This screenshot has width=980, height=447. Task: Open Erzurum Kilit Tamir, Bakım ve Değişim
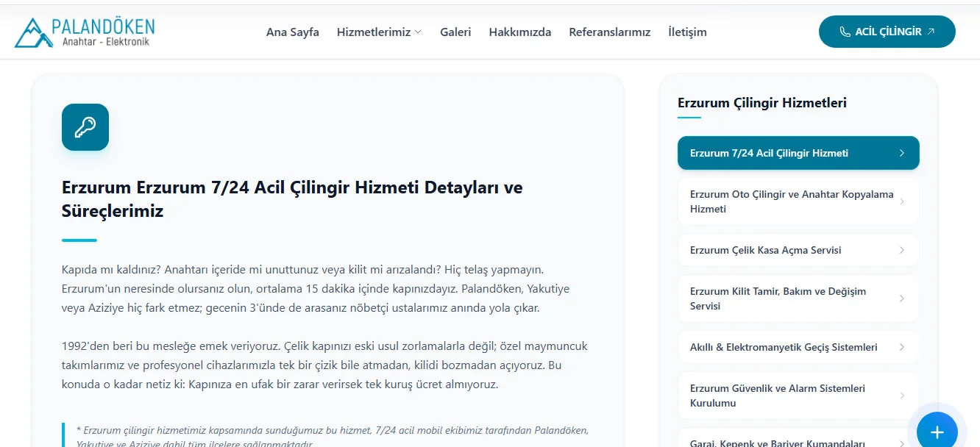[798, 298]
